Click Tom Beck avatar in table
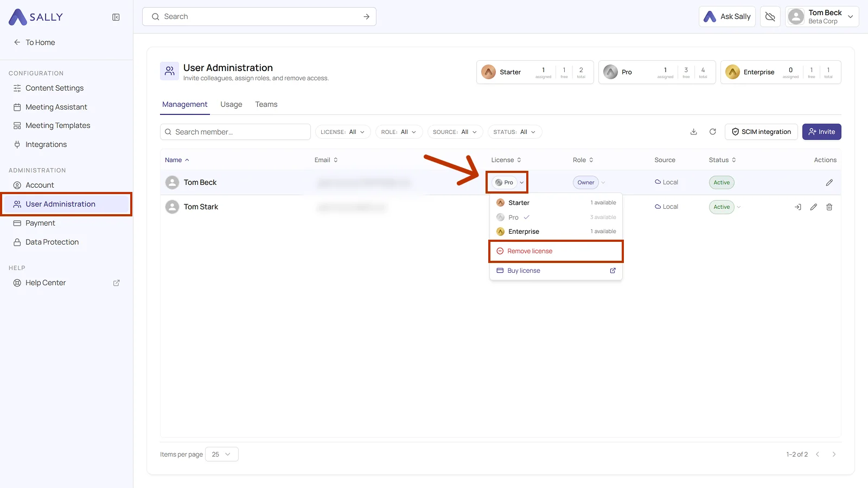The image size is (868, 488). tap(172, 183)
